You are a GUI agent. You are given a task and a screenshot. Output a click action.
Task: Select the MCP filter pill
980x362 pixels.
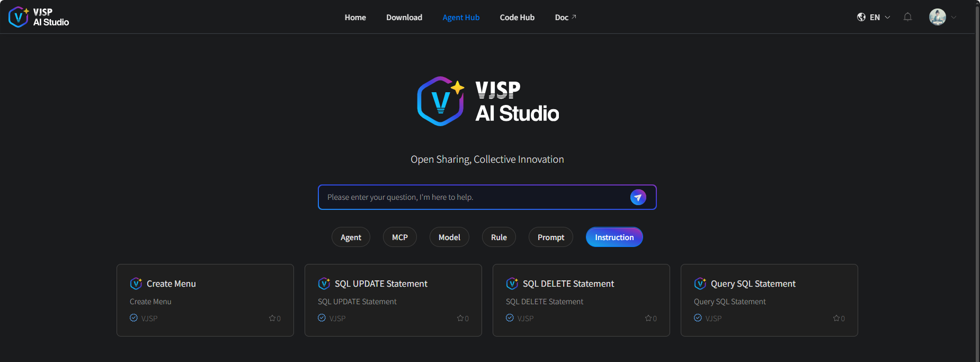pyautogui.click(x=399, y=237)
